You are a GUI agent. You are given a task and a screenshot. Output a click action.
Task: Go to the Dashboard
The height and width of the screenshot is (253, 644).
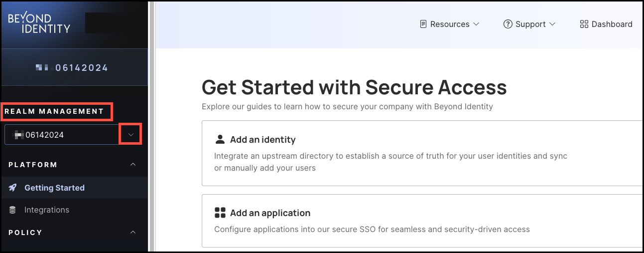tap(606, 24)
